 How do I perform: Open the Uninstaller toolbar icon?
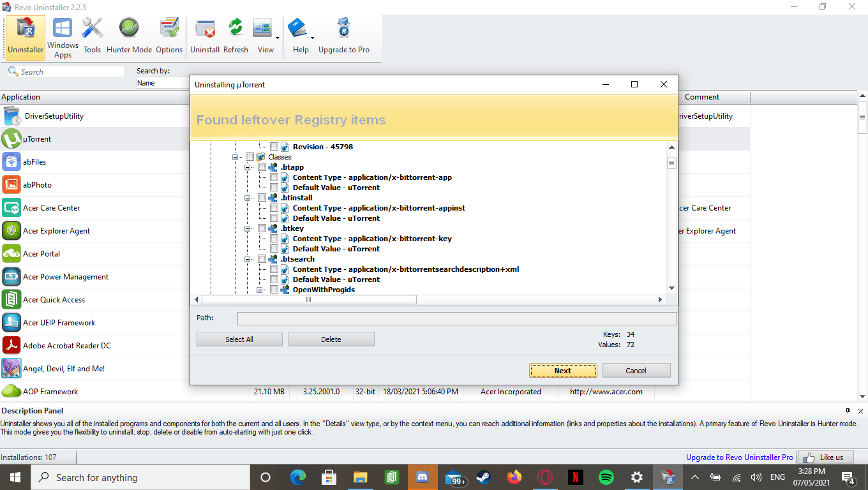(26, 38)
